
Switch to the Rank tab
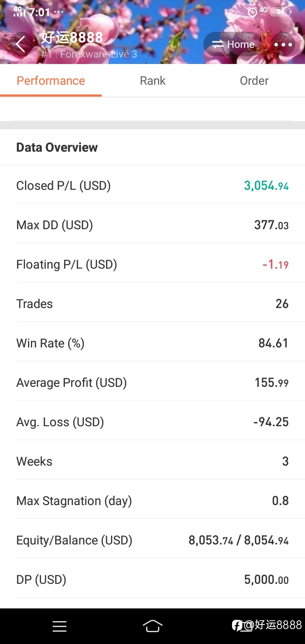tap(152, 80)
